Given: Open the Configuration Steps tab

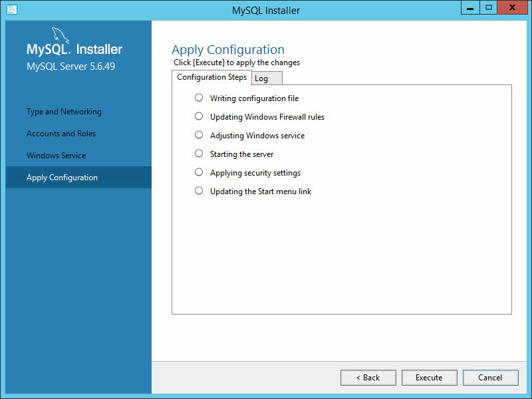Looking at the screenshot, I should point(211,77).
